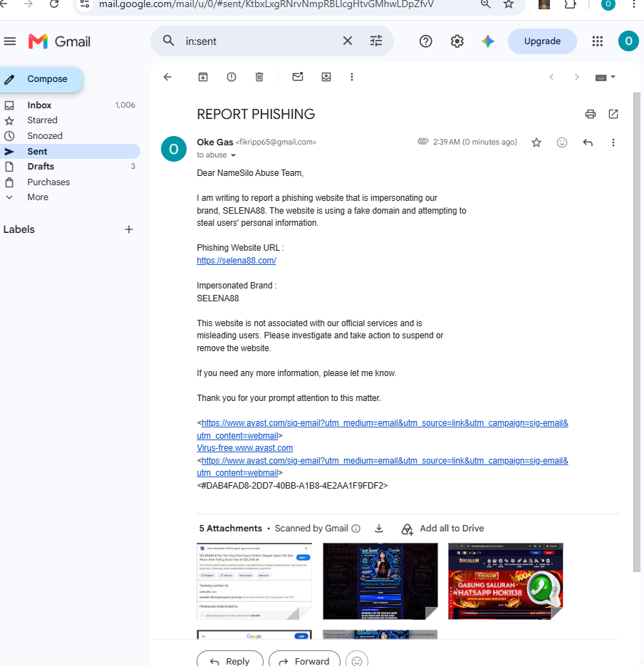Delete this email with trash icon
Screen dimensions: 644x666
click(259, 77)
